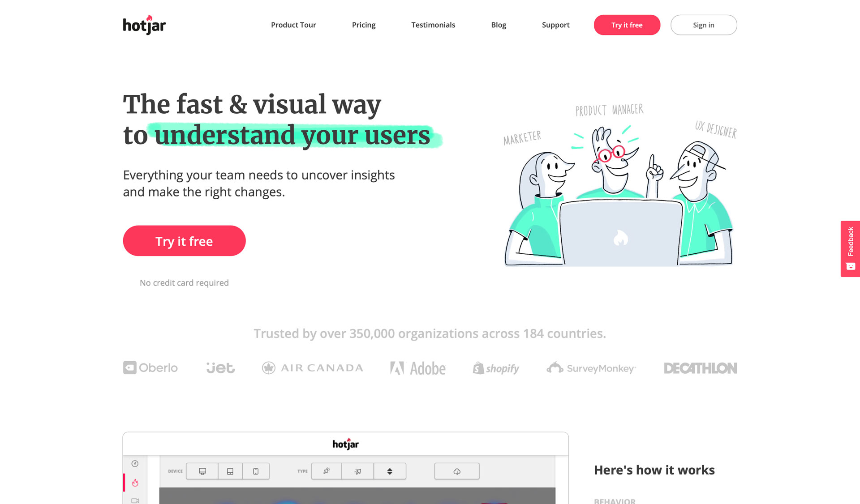Choose the scroll heatmap type icon
The image size is (860, 504).
point(390,471)
